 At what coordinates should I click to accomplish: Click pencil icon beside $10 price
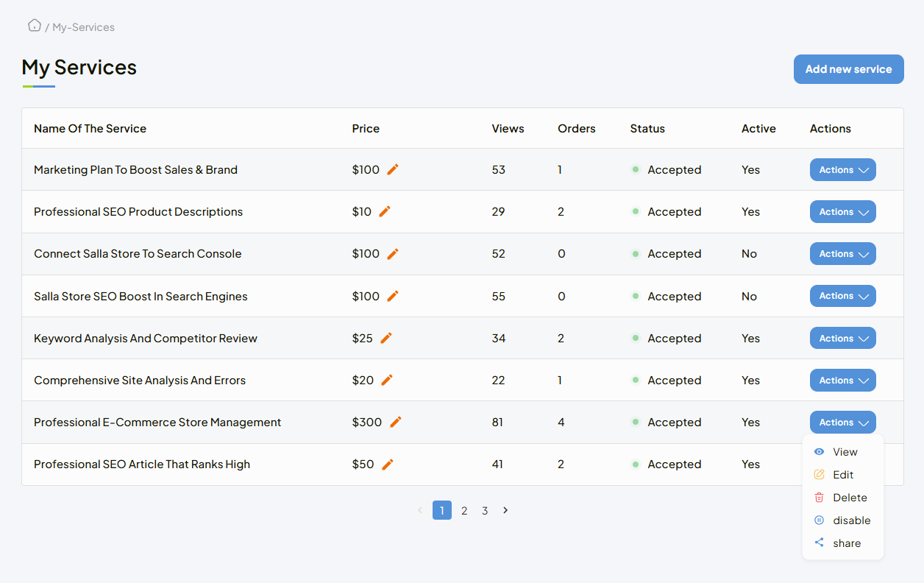point(385,211)
